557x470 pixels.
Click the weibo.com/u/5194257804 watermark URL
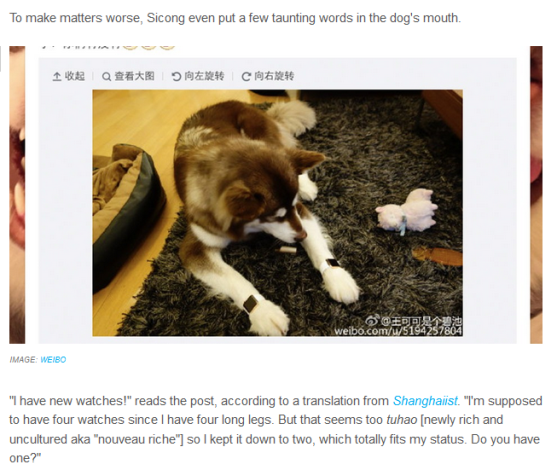pos(398,331)
